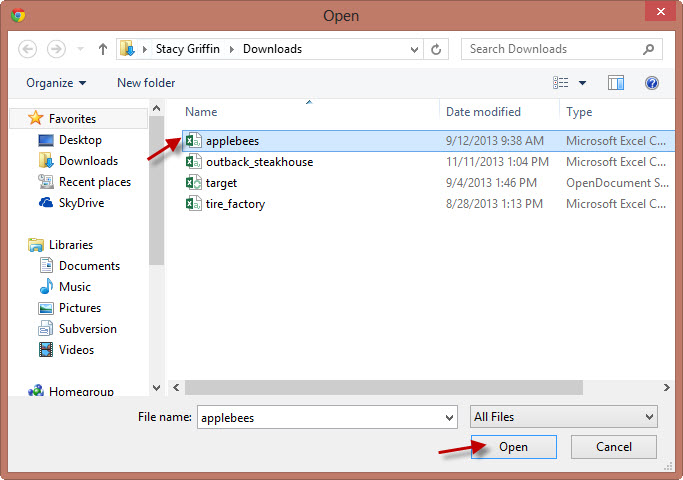
Task: Click the outback_steakhouse Excel file icon
Action: point(194,161)
